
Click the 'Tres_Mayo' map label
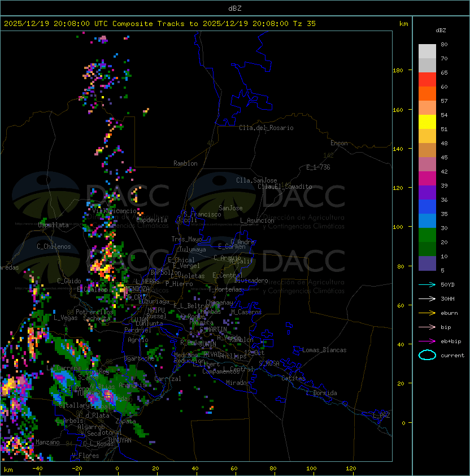pyautogui.click(x=186, y=239)
